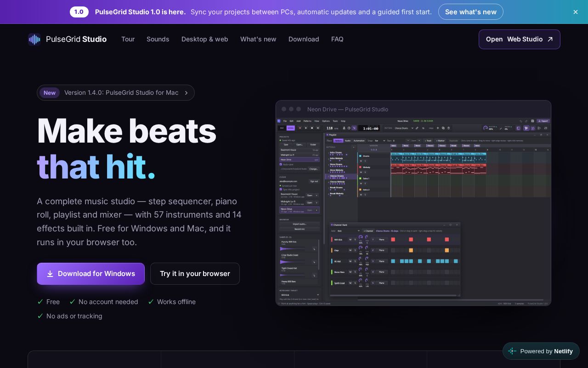The image size is (588, 368).
Task: Click the Powered by Netlify badge
Action: point(541,351)
